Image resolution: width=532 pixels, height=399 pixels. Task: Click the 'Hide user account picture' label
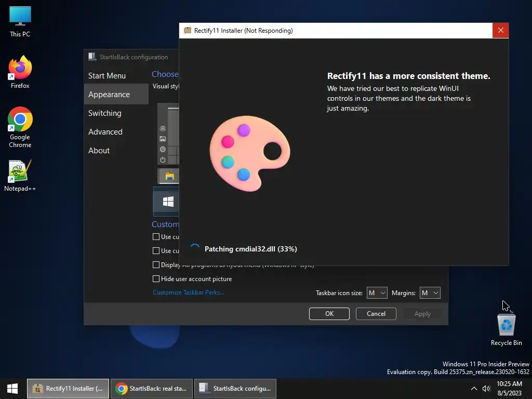(196, 279)
